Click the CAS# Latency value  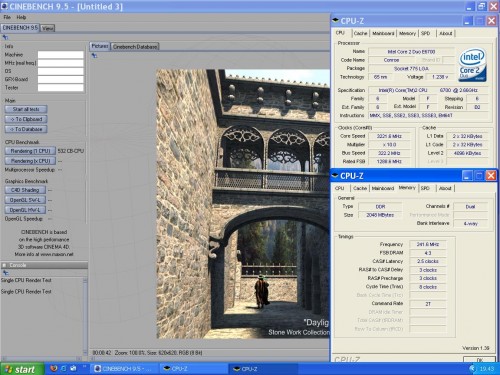(428, 261)
